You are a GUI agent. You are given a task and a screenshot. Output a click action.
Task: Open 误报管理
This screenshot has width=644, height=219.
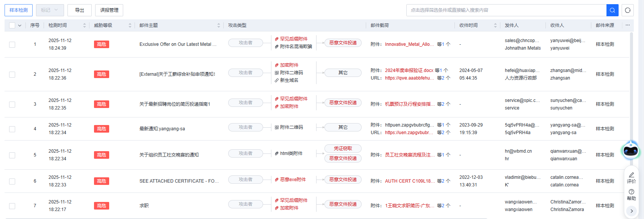pyautogui.click(x=109, y=10)
